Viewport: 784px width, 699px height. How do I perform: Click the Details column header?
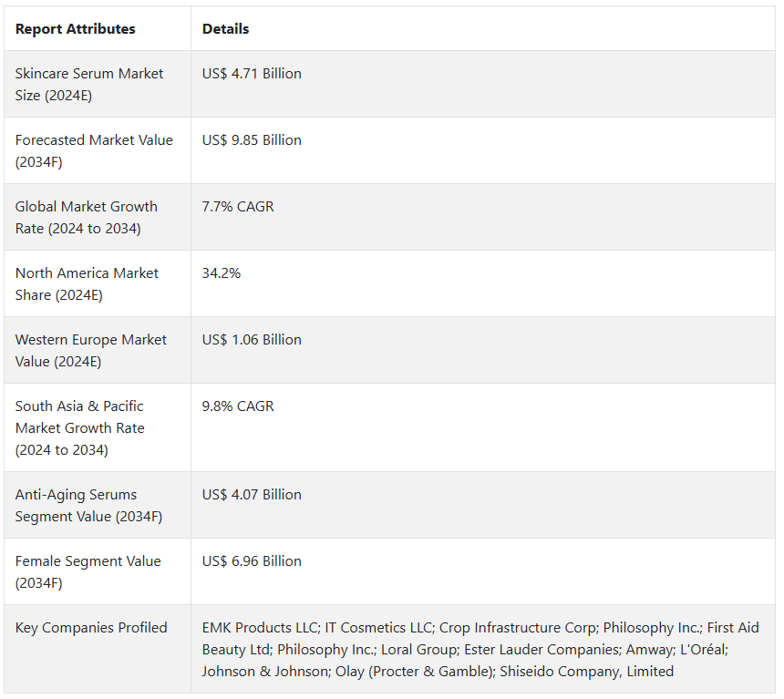[226, 29]
